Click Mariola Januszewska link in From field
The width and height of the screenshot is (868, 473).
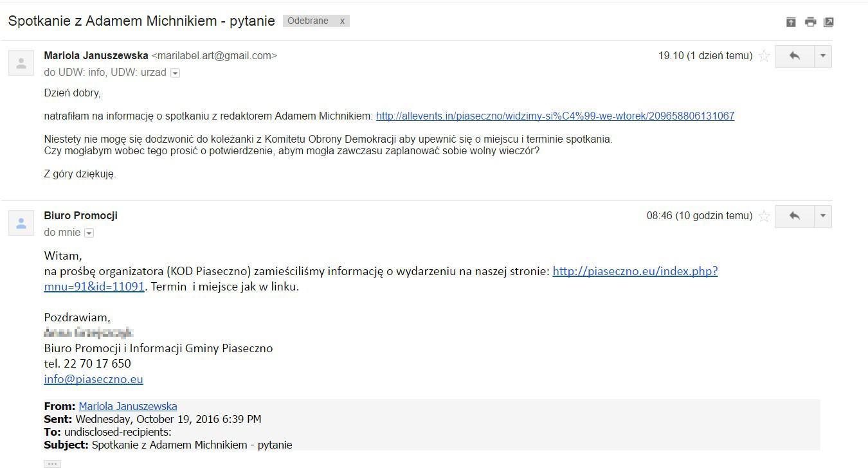click(x=127, y=406)
